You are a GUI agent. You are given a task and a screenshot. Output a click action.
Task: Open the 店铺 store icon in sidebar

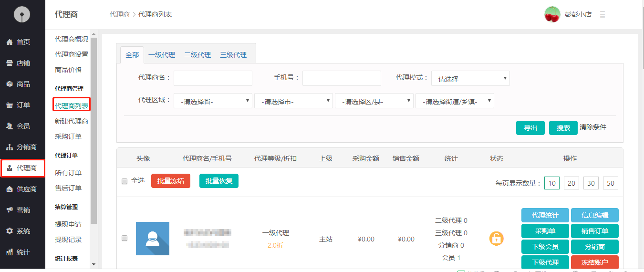point(9,63)
